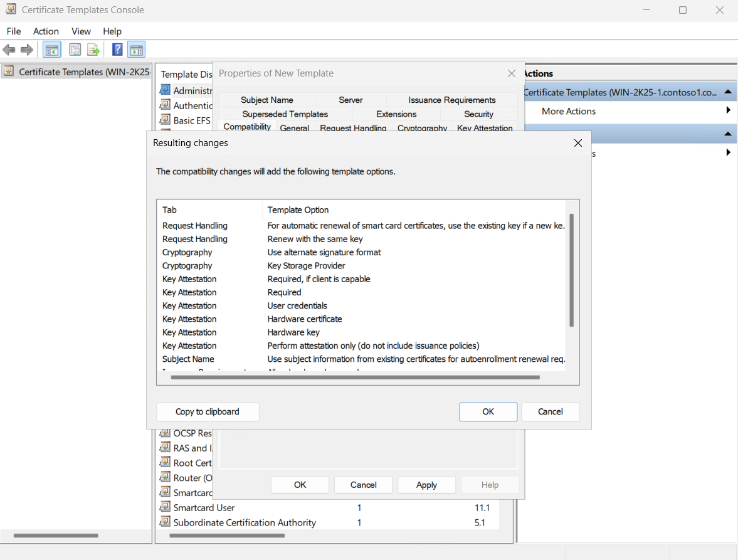Expand second section More Actions arrow
738x560 pixels.
(728, 152)
